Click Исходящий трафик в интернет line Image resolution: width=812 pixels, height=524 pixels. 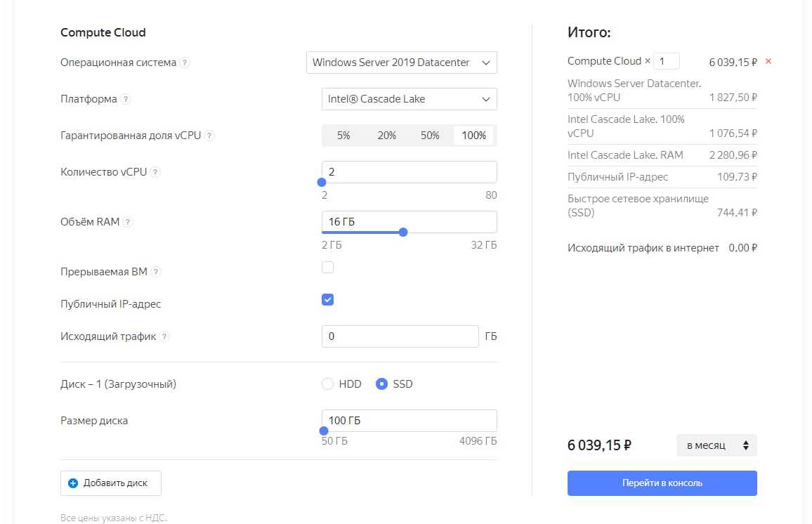(662, 248)
